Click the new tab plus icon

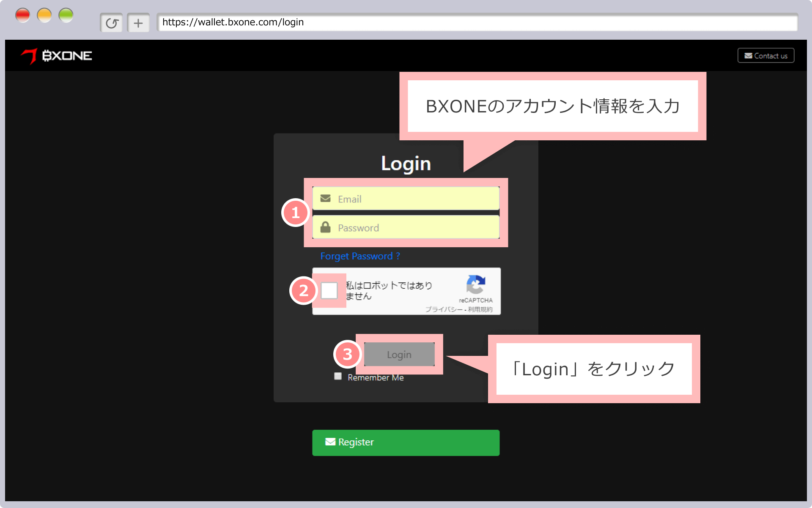point(138,23)
